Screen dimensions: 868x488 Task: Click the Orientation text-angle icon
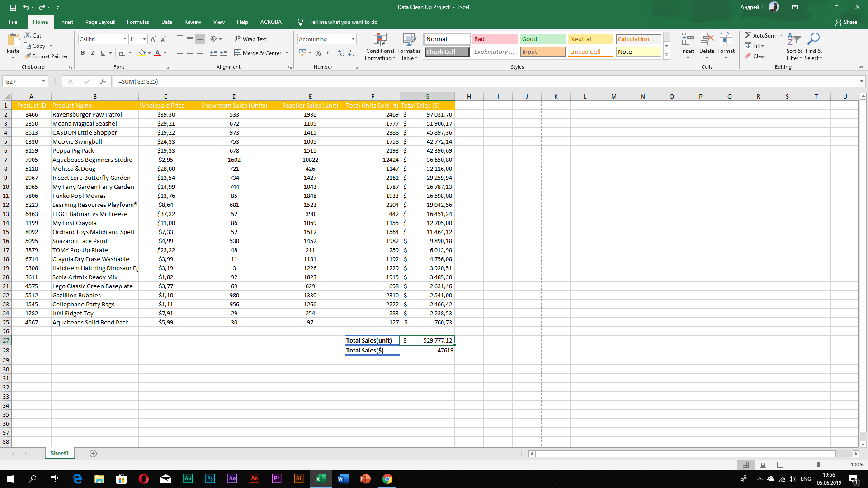click(214, 39)
